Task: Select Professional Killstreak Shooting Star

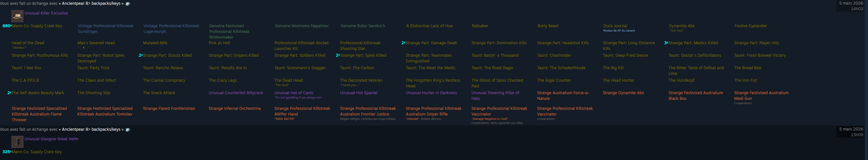Action: pyautogui.click(x=360, y=46)
